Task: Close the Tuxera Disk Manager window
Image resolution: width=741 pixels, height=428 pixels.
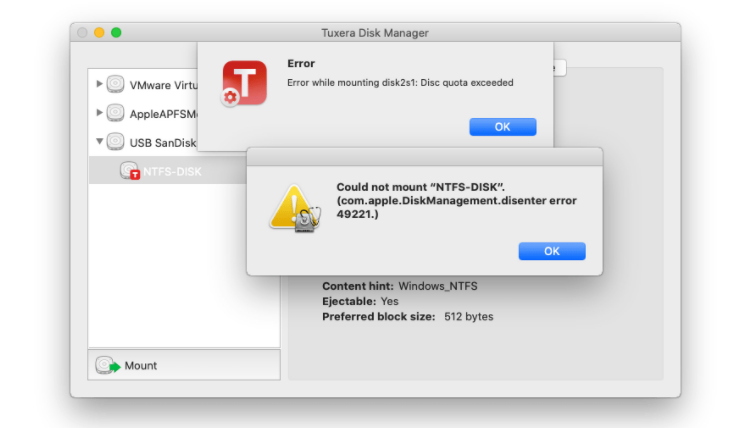Action: click(83, 33)
